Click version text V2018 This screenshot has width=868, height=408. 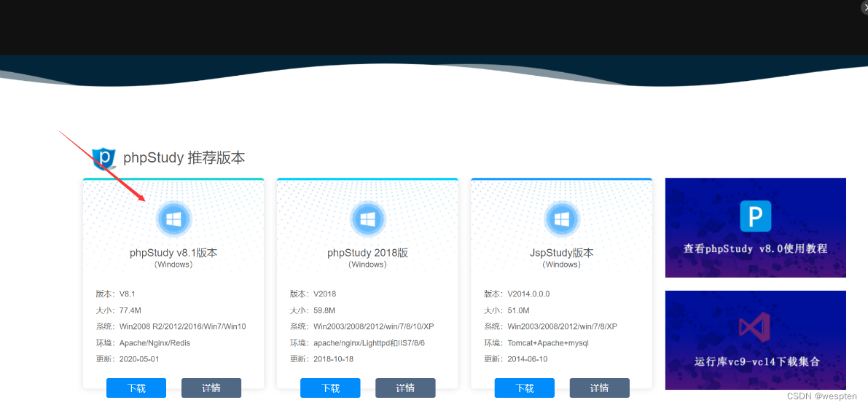point(325,294)
